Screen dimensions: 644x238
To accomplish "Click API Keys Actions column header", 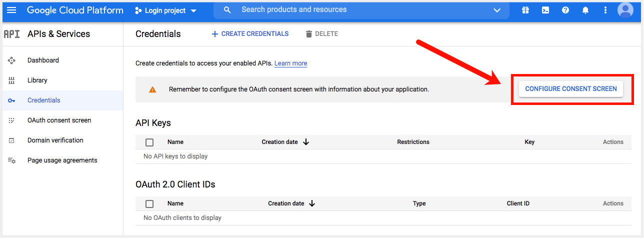I will pos(613,142).
